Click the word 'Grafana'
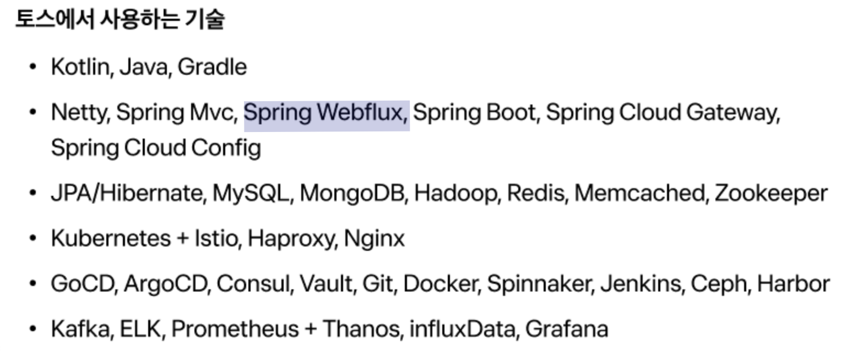 coord(566,329)
